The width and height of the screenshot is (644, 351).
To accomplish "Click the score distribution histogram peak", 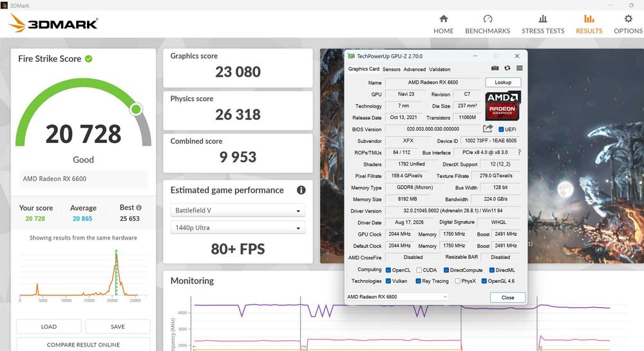I will pos(116,255).
